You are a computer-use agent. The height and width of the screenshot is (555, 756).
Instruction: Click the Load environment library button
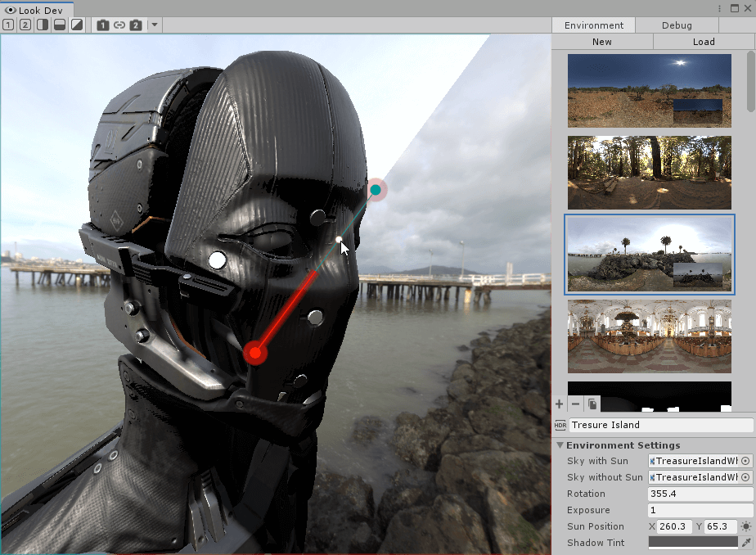point(704,42)
